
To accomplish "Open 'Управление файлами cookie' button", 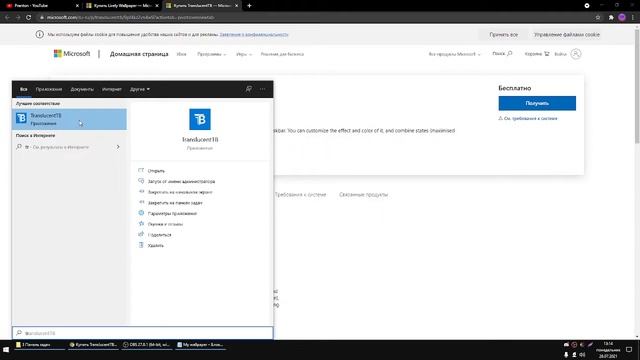I will [x=567, y=35].
